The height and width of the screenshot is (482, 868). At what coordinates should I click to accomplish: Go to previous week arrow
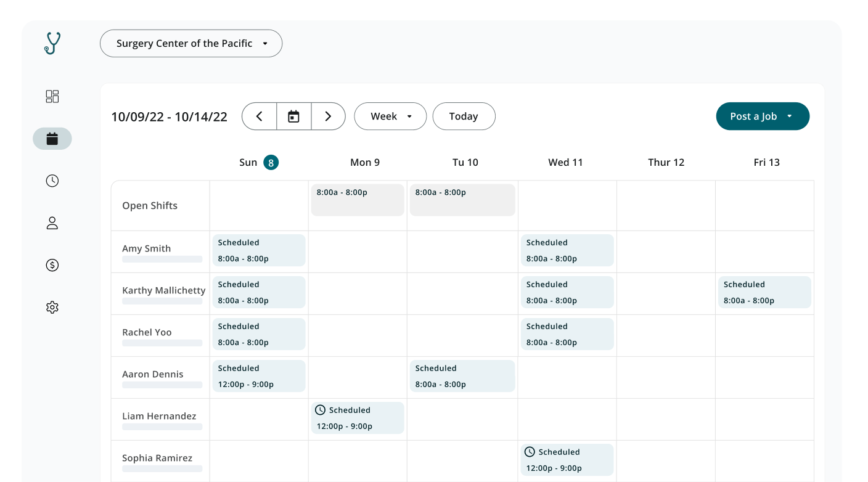point(260,116)
